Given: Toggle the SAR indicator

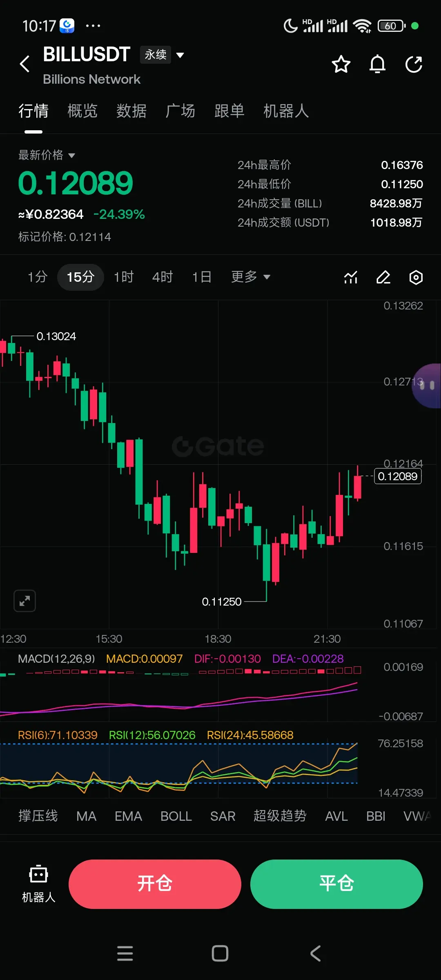Looking at the screenshot, I should [x=223, y=816].
